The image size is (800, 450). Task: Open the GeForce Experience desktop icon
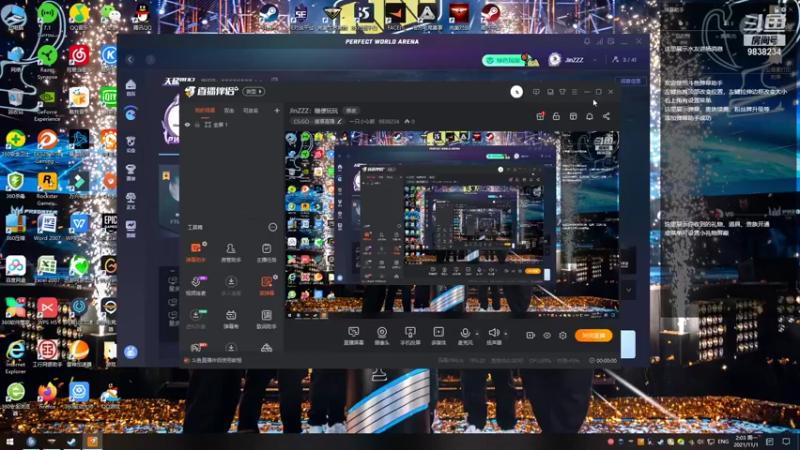pyautogui.click(x=47, y=105)
